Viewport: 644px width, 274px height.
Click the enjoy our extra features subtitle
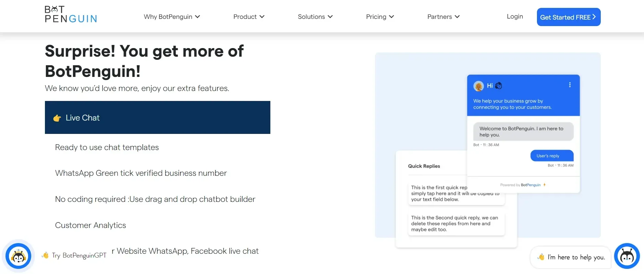tap(137, 88)
